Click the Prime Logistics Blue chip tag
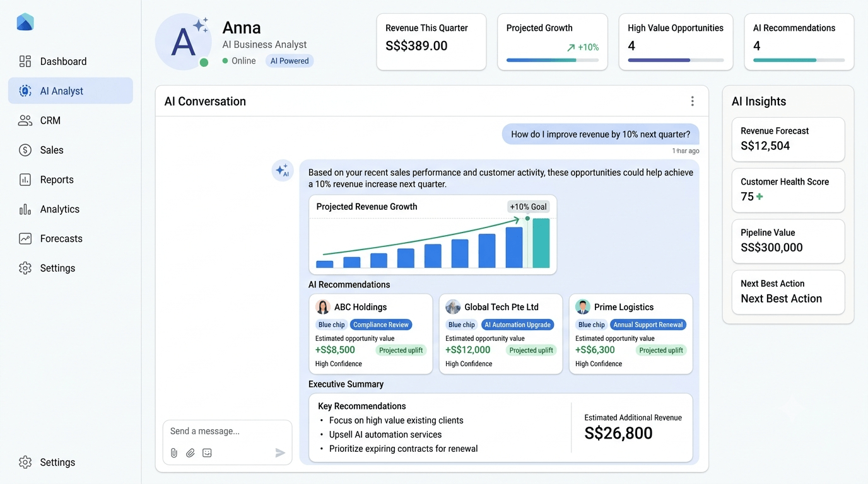Image resolution: width=868 pixels, height=484 pixels. click(592, 325)
